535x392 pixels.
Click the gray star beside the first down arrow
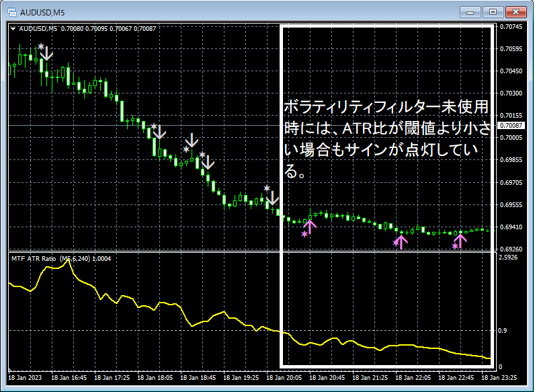[41, 46]
